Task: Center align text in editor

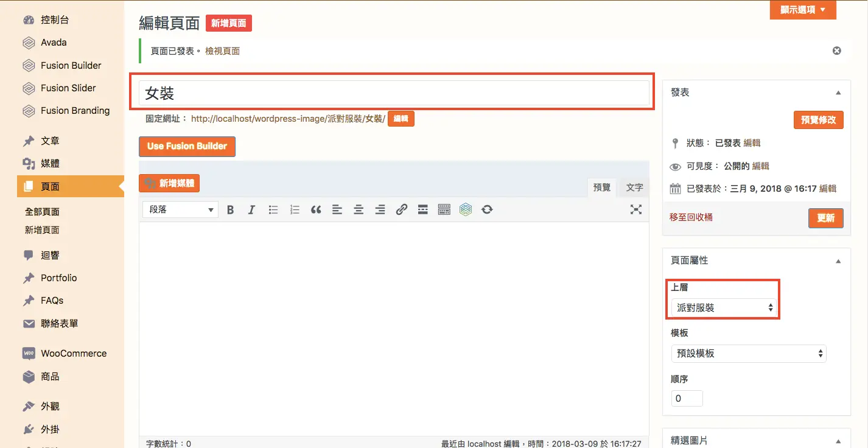Action: click(x=359, y=209)
